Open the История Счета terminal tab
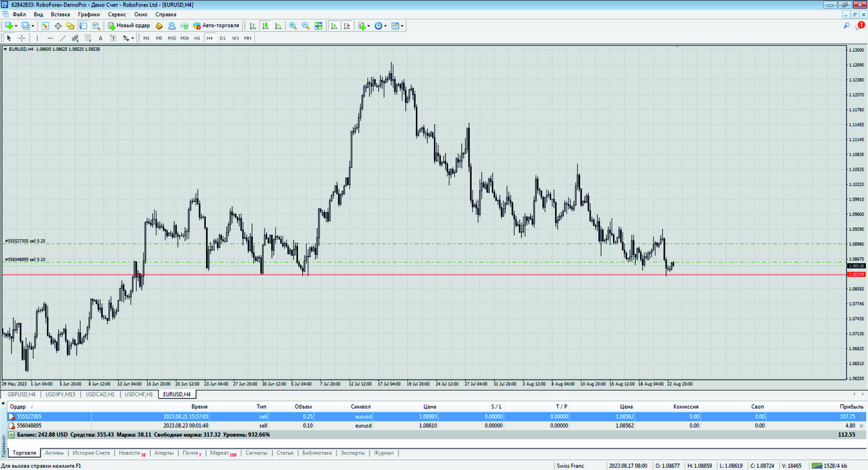Viewport: 868px width, 470px height. coord(92,453)
